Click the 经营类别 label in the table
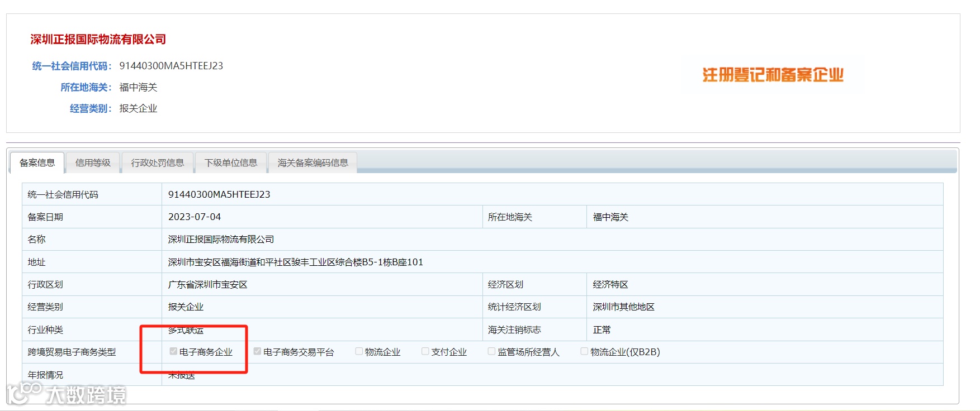The image size is (980, 411). [45, 307]
